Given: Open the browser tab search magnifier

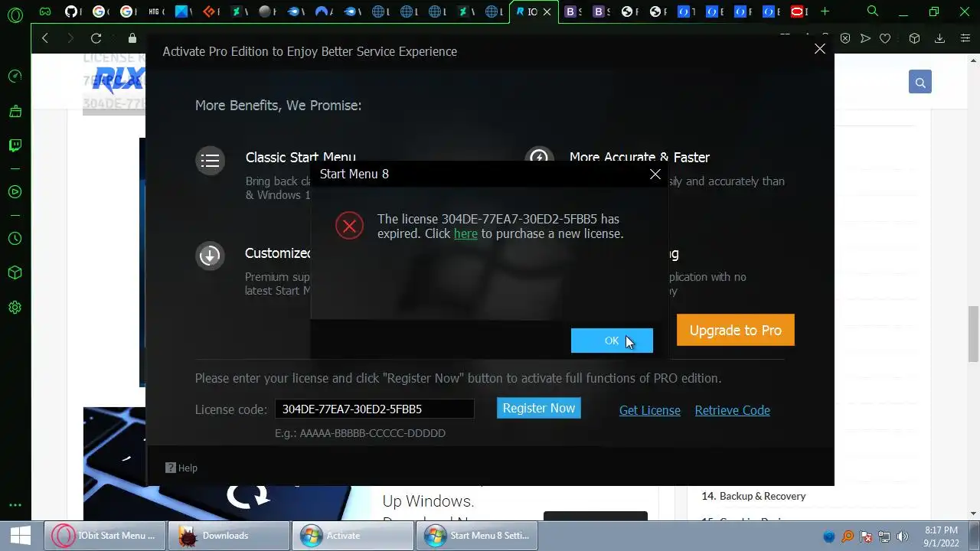Looking at the screenshot, I should (x=873, y=11).
